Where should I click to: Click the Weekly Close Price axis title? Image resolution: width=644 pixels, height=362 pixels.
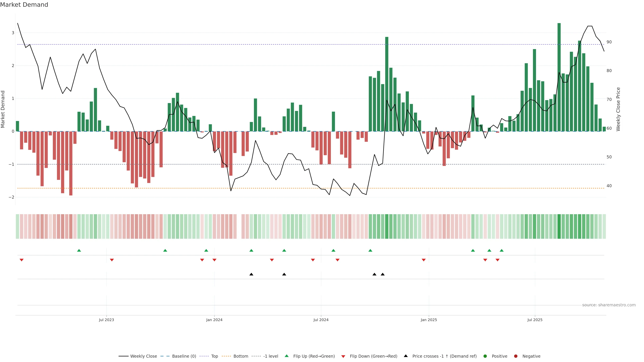click(618, 109)
